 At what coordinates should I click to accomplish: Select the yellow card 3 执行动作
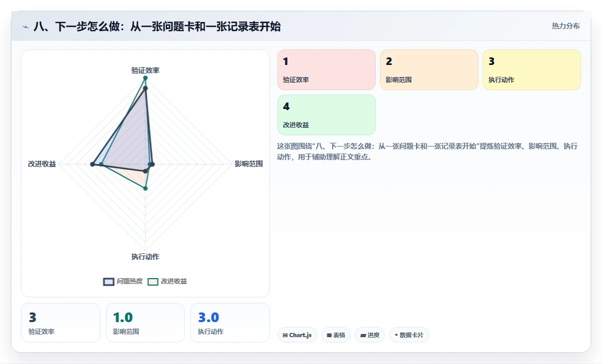point(532,70)
